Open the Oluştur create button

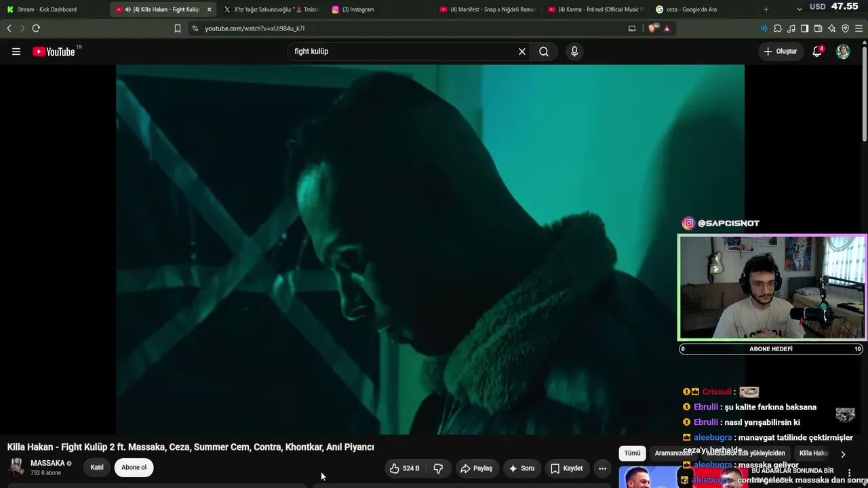780,52
